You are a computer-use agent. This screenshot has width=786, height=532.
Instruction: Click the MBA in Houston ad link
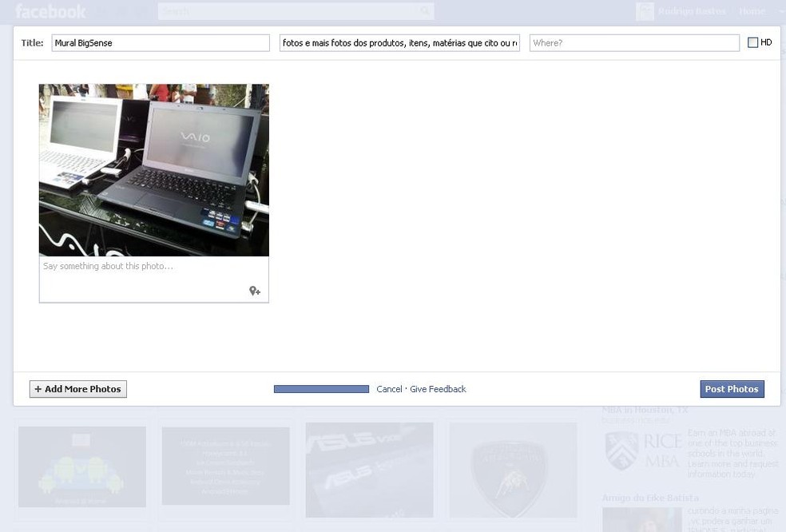647,409
